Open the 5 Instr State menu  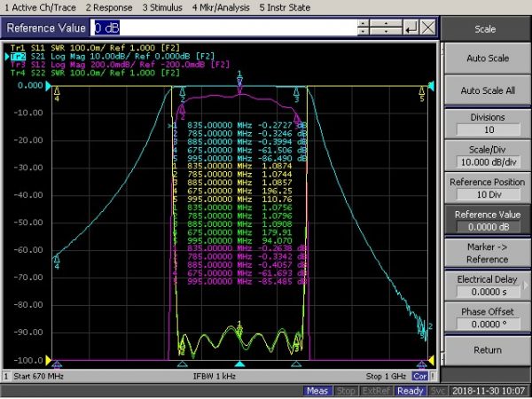pyautogui.click(x=285, y=7)
